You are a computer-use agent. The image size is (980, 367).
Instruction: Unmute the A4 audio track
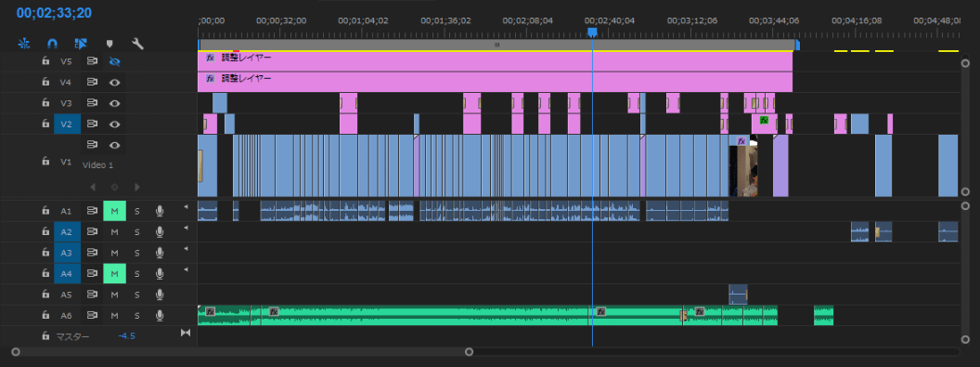click(114, 273)
